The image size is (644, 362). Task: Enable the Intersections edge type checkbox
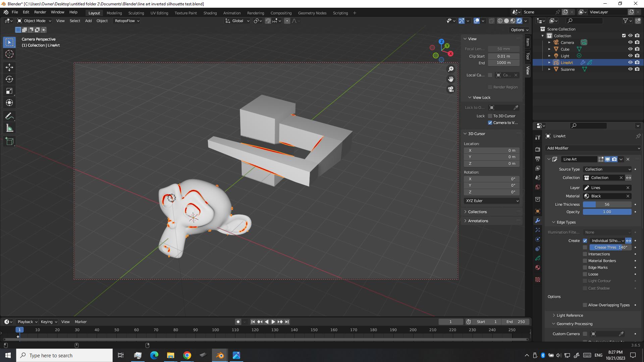585,254
